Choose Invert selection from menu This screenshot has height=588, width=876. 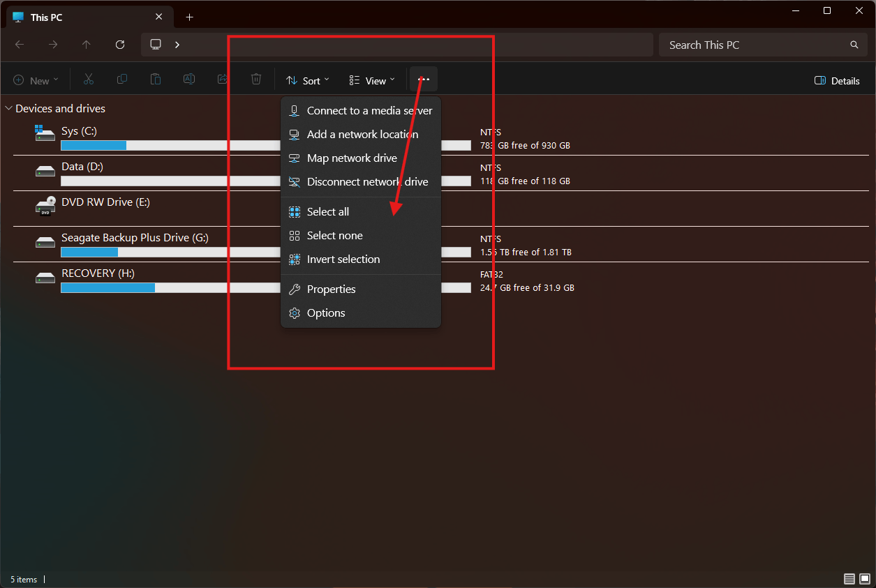(x=361, y=259)
